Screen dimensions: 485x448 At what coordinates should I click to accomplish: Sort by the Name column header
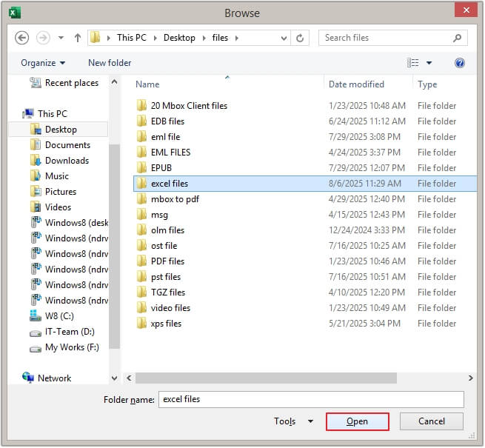pos(148,84)
